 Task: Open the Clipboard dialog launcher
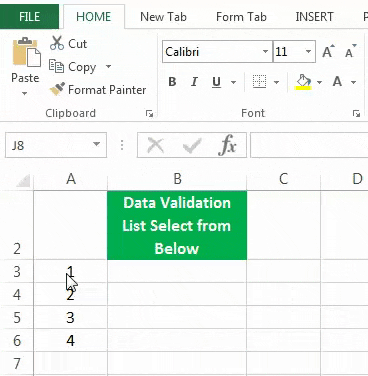click(149, 114)
